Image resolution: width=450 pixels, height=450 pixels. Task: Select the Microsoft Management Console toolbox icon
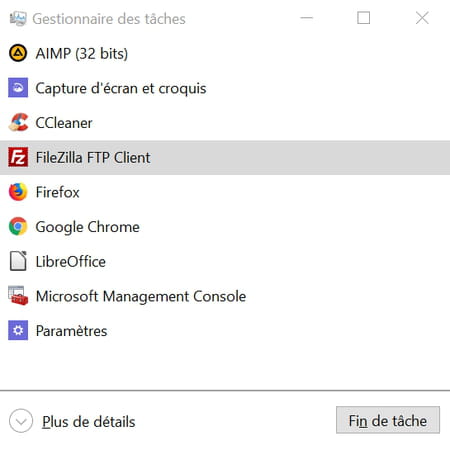18,296
